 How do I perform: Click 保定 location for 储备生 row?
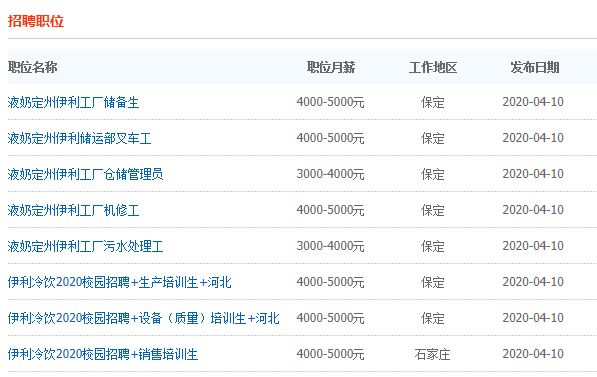click(433, 102)
